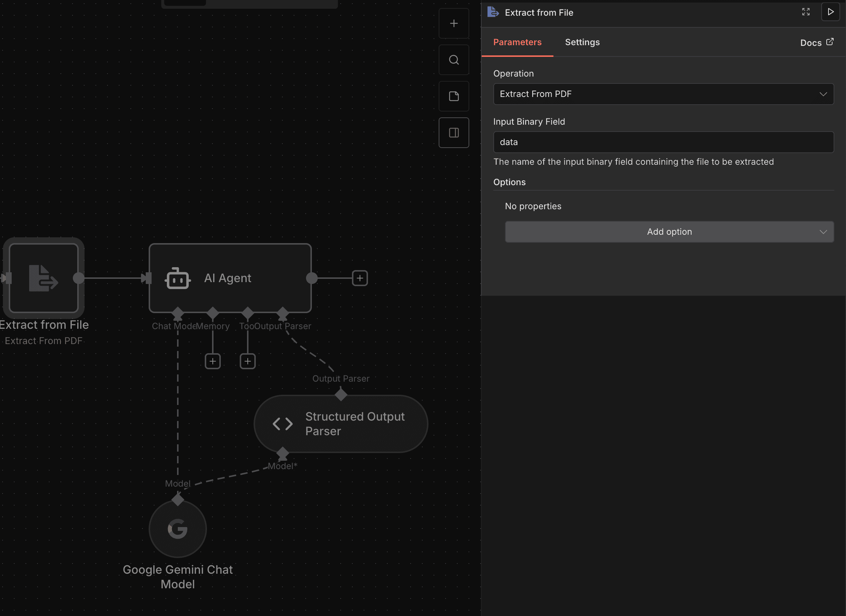Image resolution: width=846 pixels, height=616 pixels.
Task: Add a sticky note to the canvas
Action: [454, 96]
